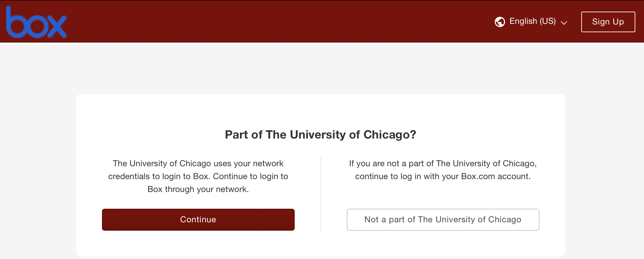Click 'Not a part of The University of Chicago'

[x=442, y=219]
